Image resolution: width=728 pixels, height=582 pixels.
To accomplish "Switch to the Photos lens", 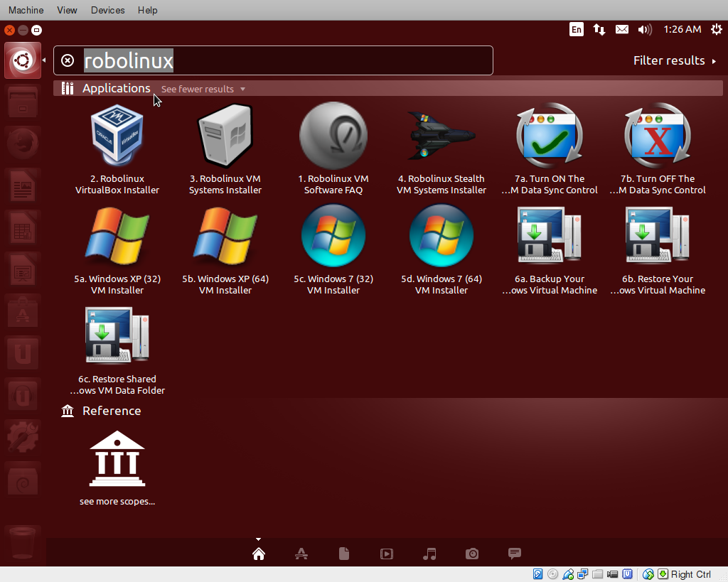I will (472, 554).
